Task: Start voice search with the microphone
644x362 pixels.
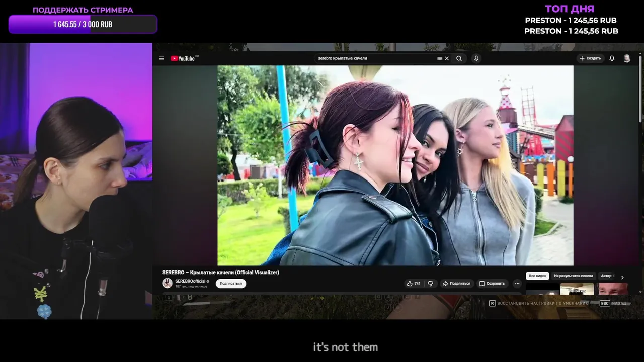Action: [x=476, y=58]
